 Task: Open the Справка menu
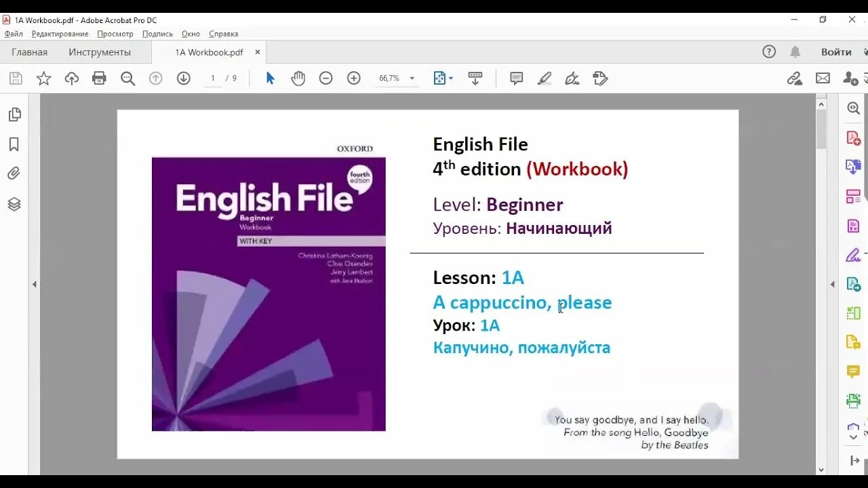[x=224, y=34]
